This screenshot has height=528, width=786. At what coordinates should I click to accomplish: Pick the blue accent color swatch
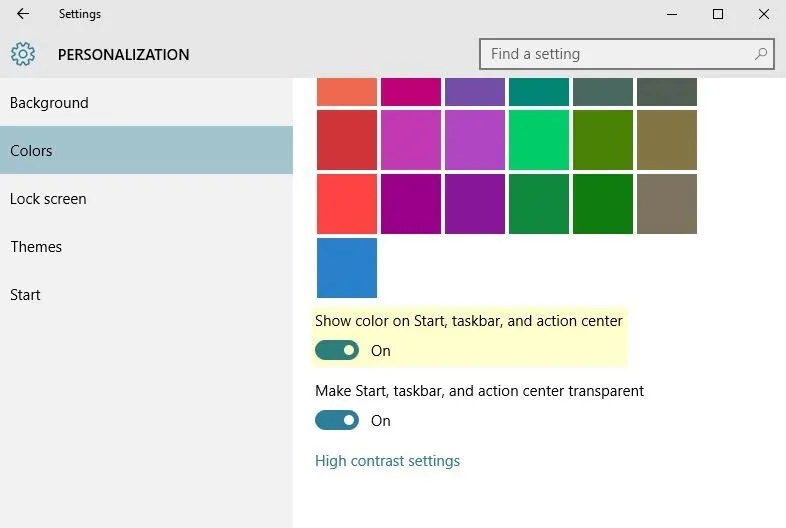pos(347,268)
